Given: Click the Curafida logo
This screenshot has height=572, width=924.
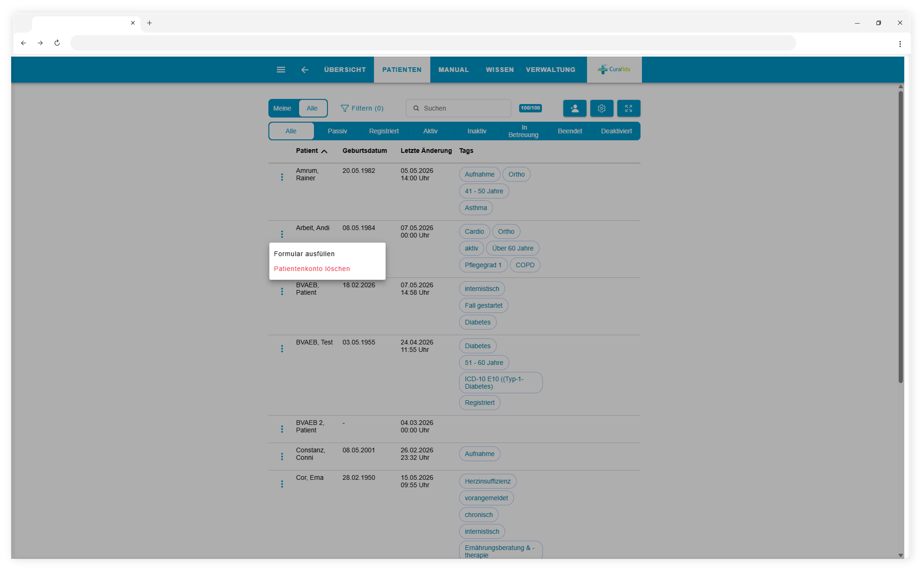Looking at the screenshot, I should 614,69.
